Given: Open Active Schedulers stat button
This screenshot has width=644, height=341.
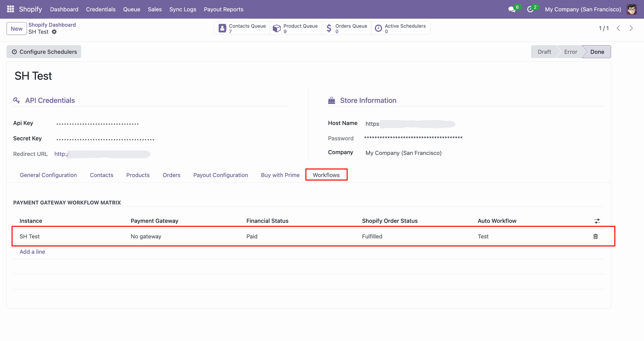Looking at the screenshot, I should [400, 28].
